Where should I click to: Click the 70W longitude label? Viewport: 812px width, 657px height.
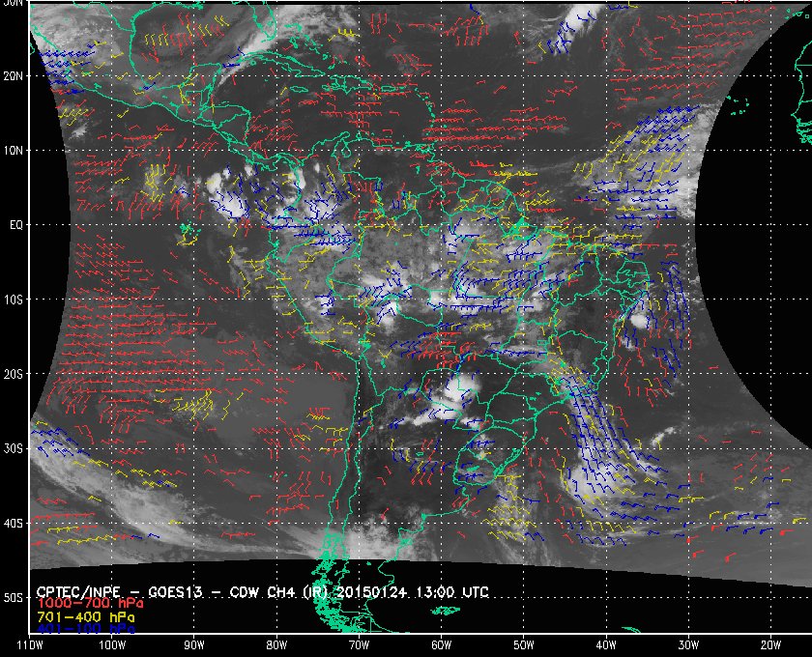[359, 645]
